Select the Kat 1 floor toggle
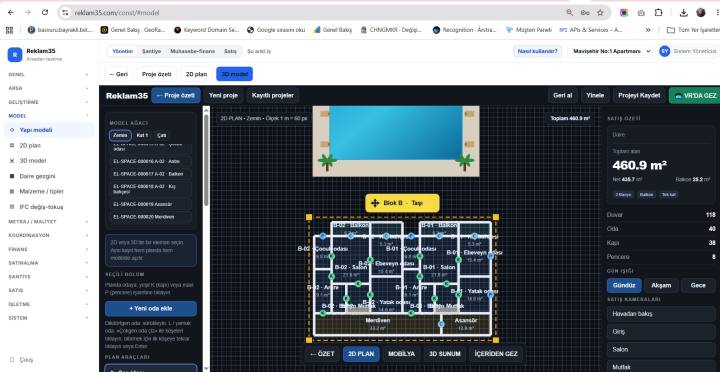 point(142,135)
